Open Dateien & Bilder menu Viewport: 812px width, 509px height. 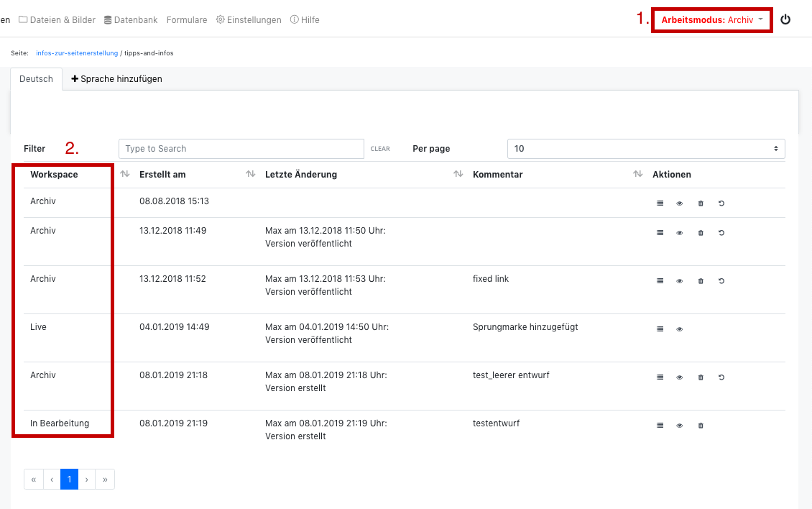[x=57, y=19]
